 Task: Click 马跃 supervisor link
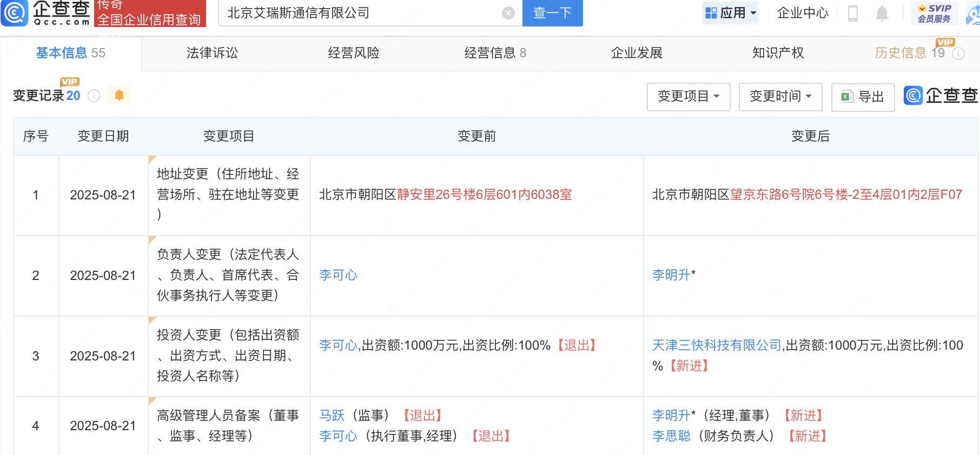click(332, 416)
